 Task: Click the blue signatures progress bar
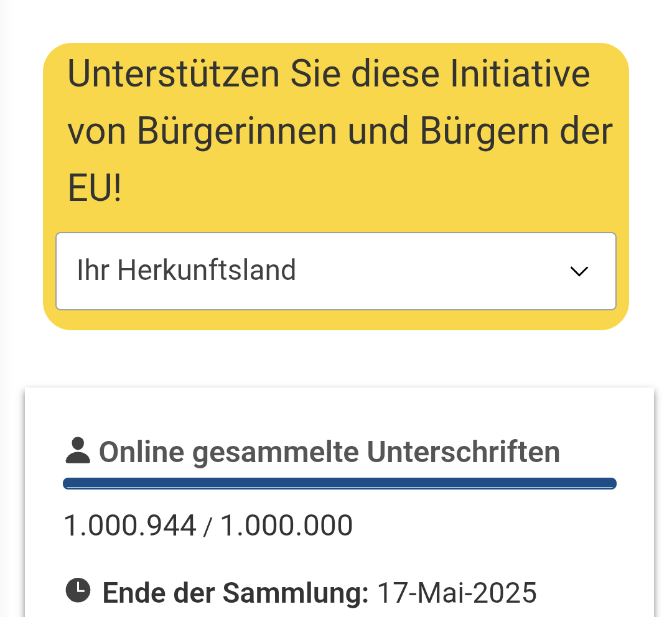pos(340,483)
